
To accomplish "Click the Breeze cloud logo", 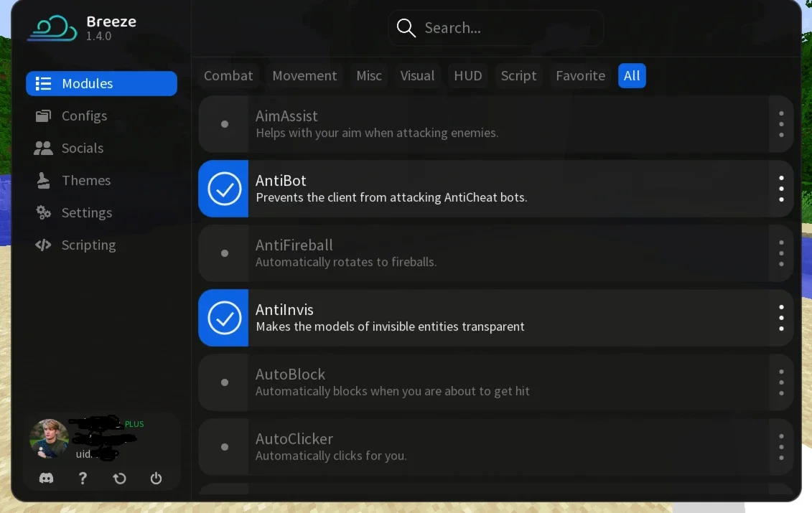I will 52,28.
